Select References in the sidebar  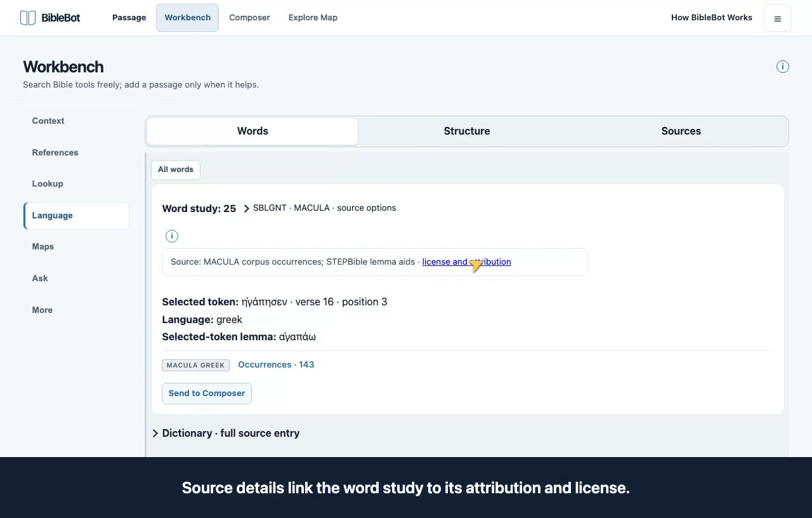click(76, 152)
